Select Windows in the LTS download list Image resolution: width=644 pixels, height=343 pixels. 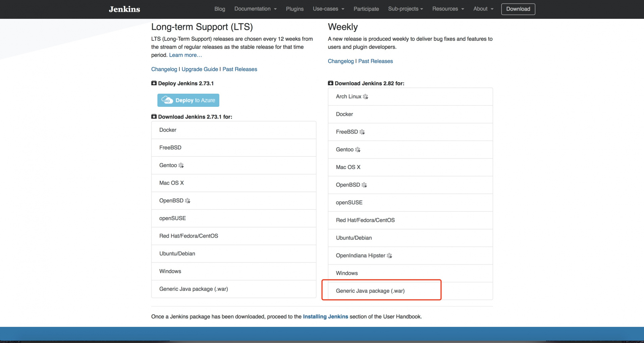click(234, 271)
